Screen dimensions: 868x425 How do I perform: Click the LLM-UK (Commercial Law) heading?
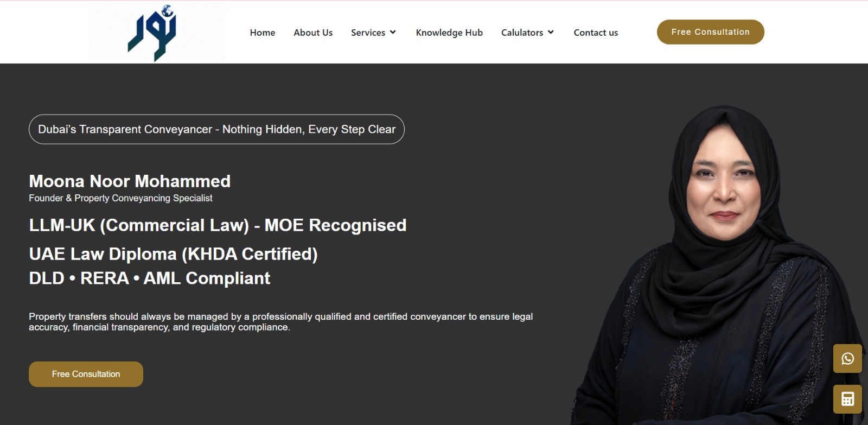click(218, 225)
